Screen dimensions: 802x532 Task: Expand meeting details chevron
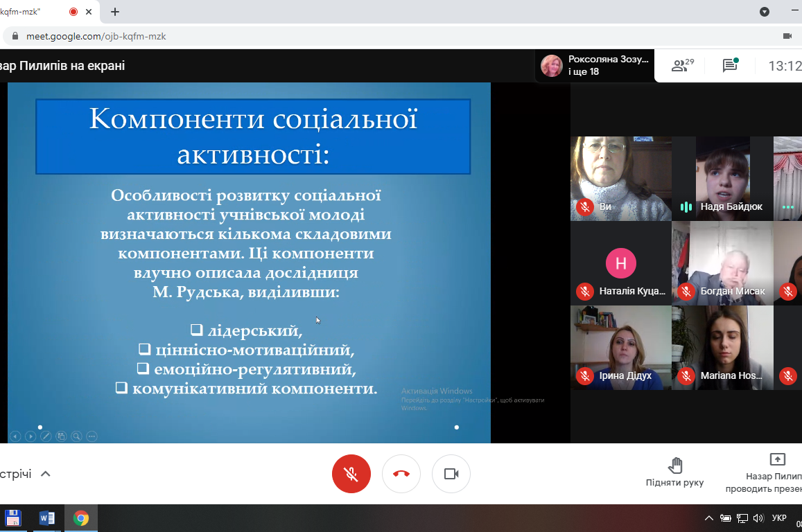click(46, 474)
